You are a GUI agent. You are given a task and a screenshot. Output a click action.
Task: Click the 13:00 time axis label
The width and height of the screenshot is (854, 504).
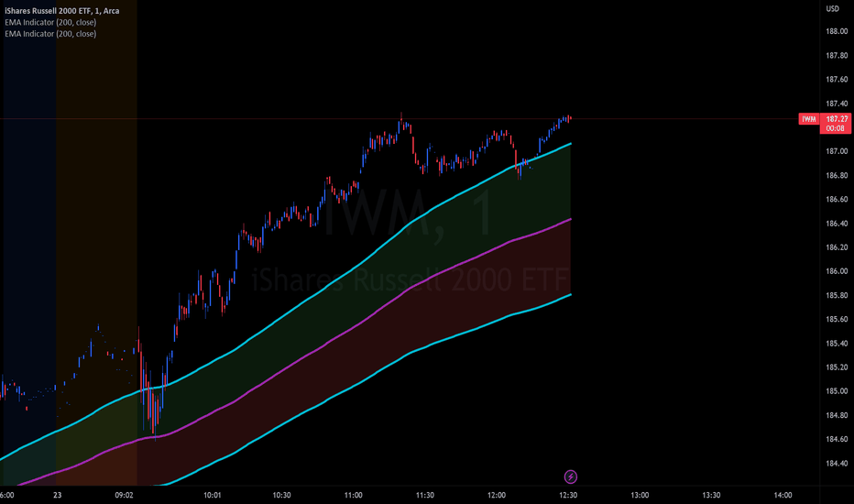(x=640, y=495)
